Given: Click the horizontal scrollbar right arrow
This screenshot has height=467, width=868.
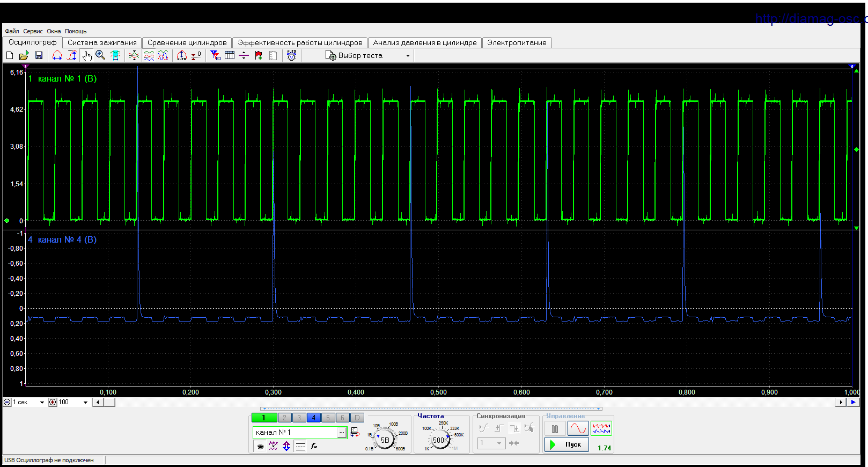Looking at the screenshot, I should pyautogui.click(x=841, y=402).
